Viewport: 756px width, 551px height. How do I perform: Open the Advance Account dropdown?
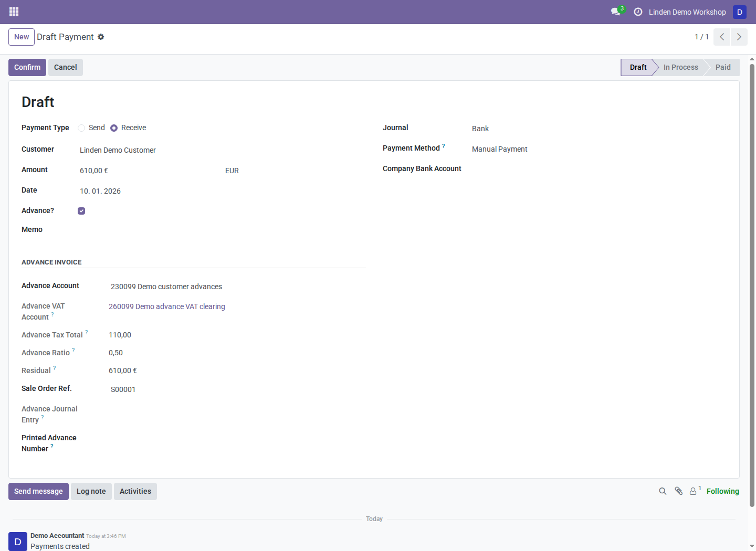[x=237, y=287]
